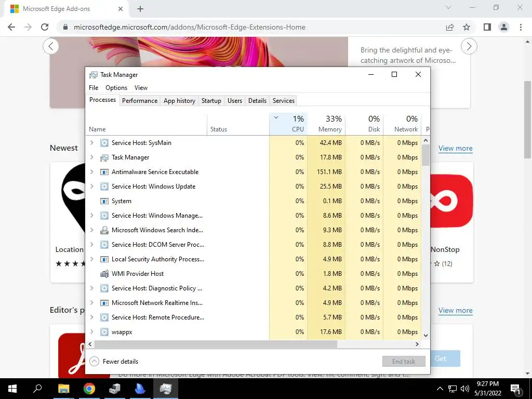The image size is (532, 399).
Task: Expand Microsoft Windows Search Indexer row
Action: click(x=91, y=230)
